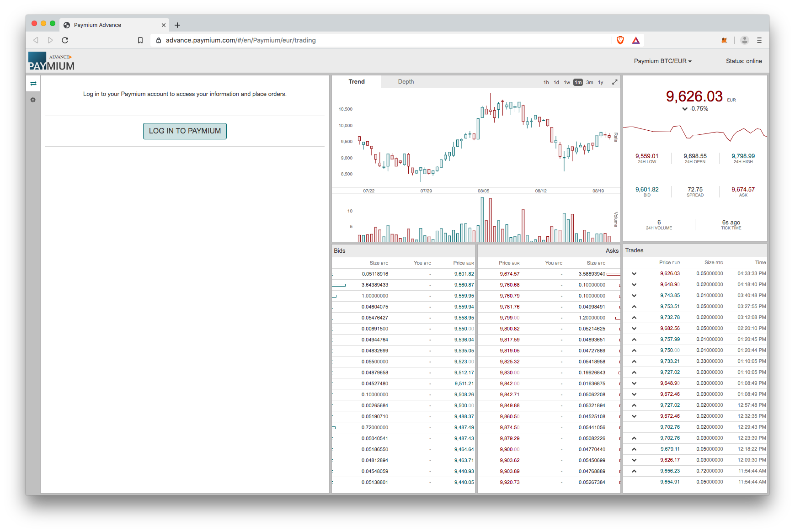This screenshot has width=795, height=532.
Task: Switch to the Depth tab
Action: point(406,82)
